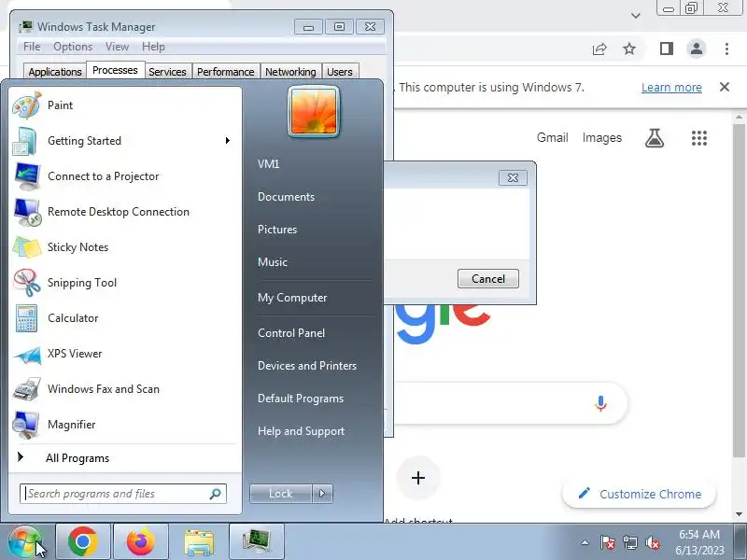The width and height of the screenshot is (747, 560).
Task: Open the Chrome profile avatar
Action: 697,49
